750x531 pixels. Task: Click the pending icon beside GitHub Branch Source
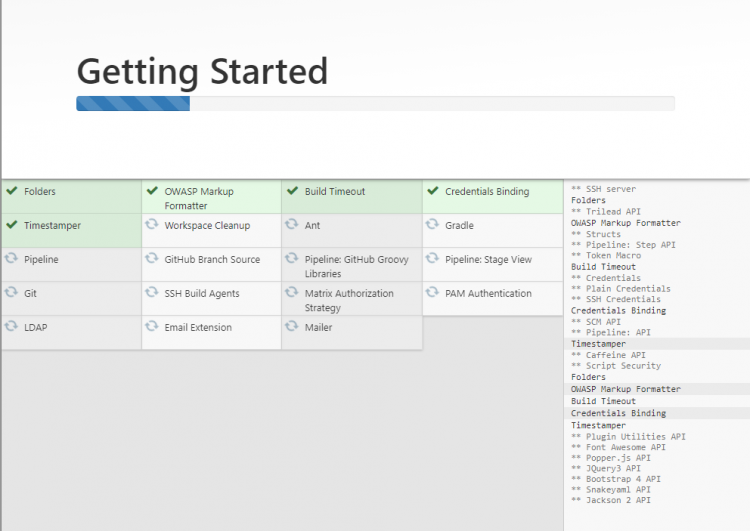(152, 258)
